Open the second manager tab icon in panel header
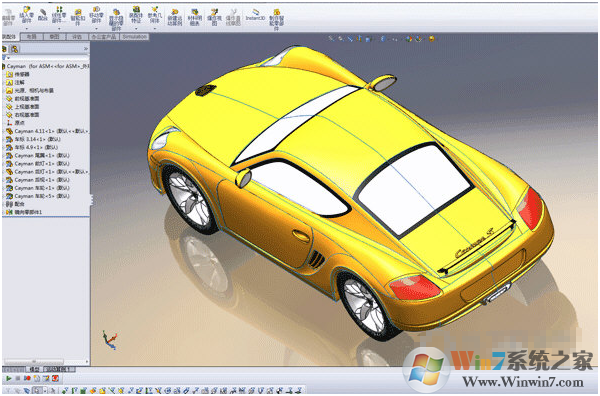 15,49
